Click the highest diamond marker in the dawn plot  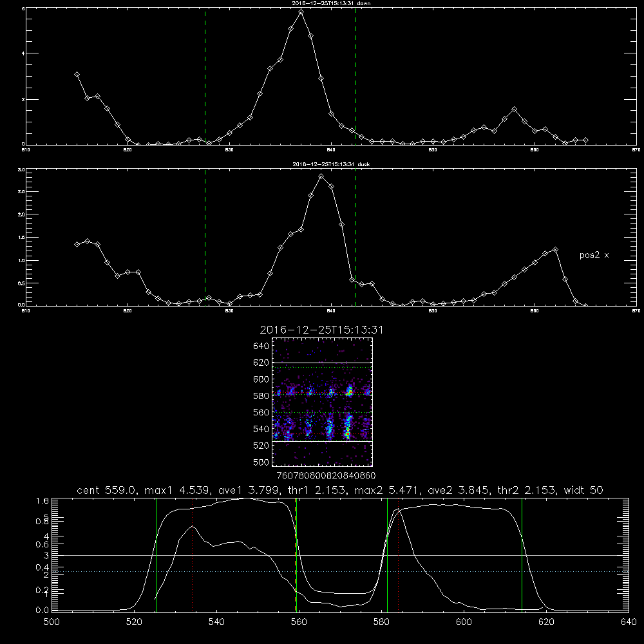(301, 12)
